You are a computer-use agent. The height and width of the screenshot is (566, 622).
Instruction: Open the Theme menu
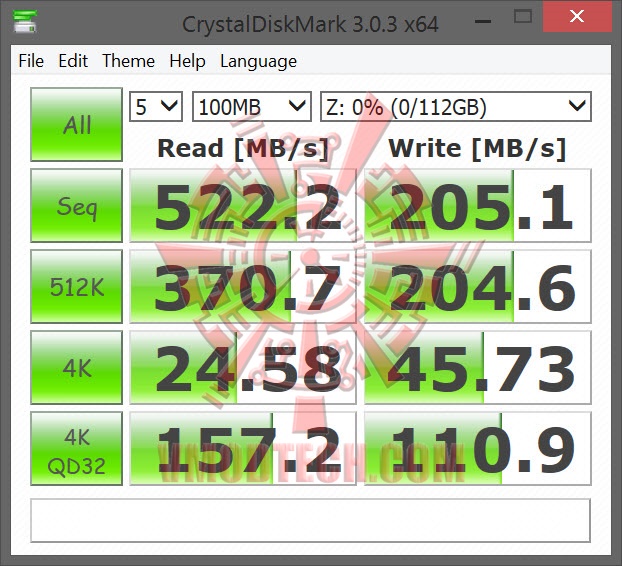(x=129, y=61)
